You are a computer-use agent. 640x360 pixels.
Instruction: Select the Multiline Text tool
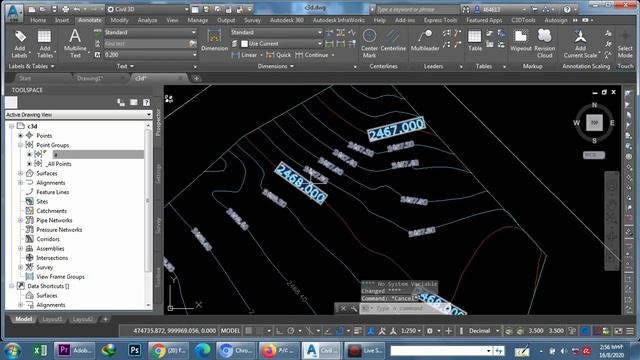75,44
